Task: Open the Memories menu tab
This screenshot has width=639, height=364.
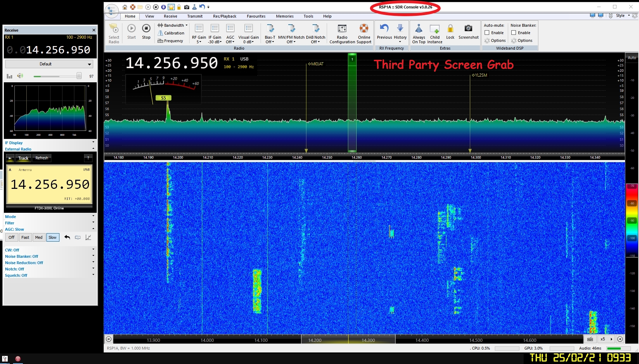Action: (285, 16)
